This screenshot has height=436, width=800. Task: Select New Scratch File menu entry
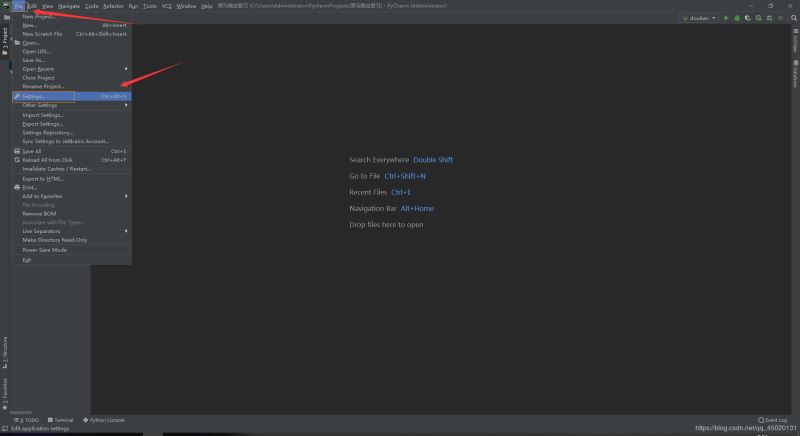[x=71, y=34]
